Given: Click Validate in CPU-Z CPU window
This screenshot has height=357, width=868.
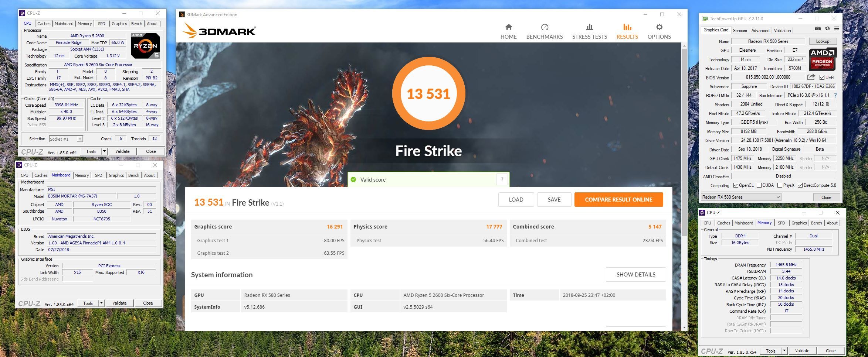Looking at the screenshot, I should point(122,151).
